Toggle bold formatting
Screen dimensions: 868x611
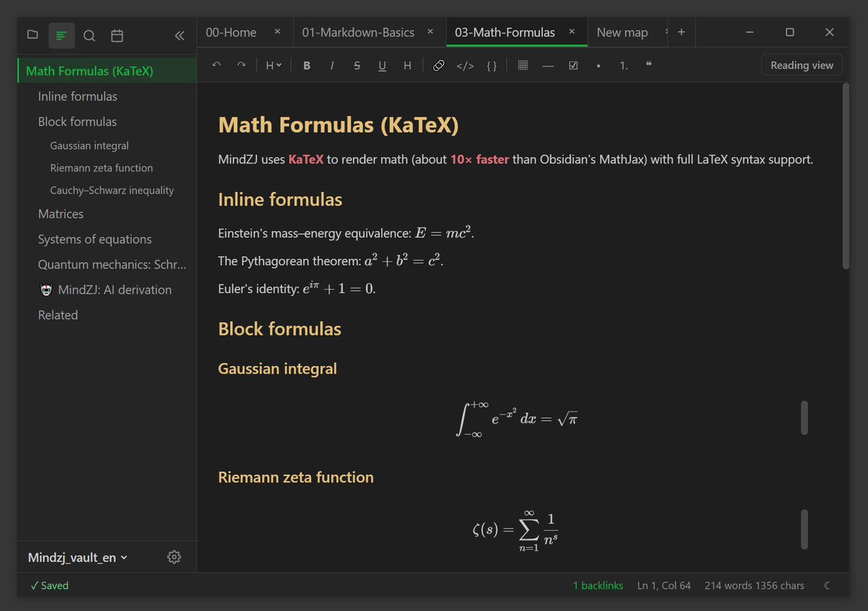click(307, 65)
